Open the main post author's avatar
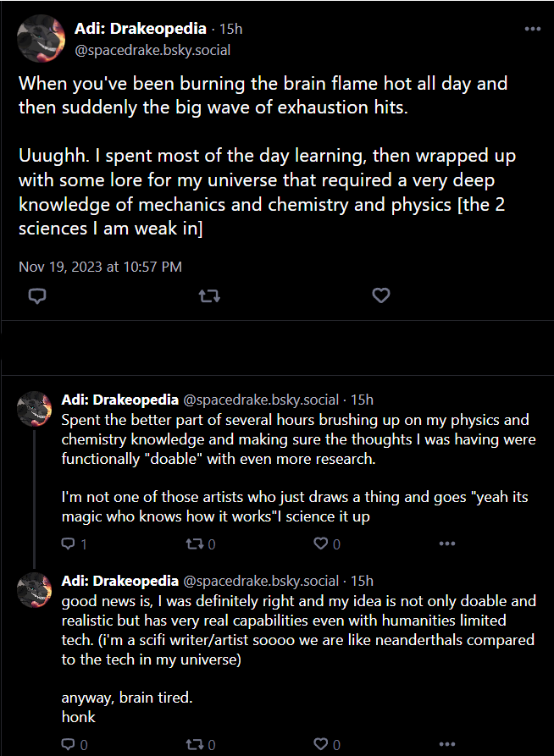This screenshot has height=756, width=554. [41, 39]
